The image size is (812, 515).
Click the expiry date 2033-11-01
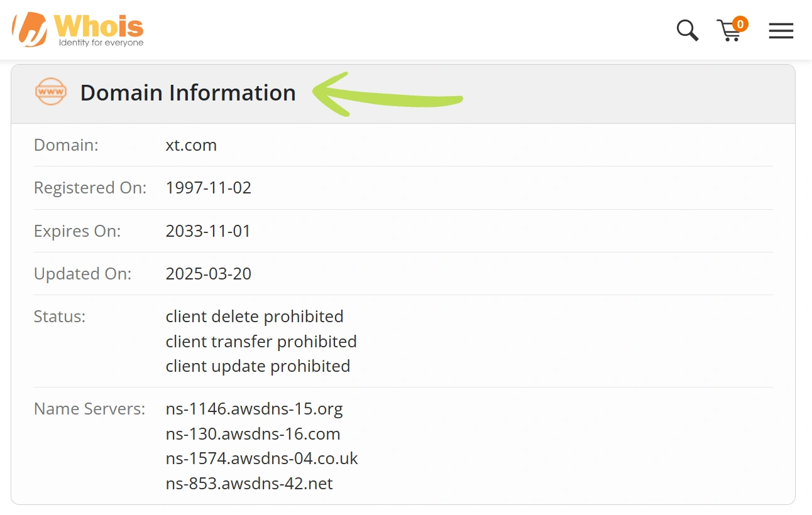pyautogui.click(x=208, y=230)
